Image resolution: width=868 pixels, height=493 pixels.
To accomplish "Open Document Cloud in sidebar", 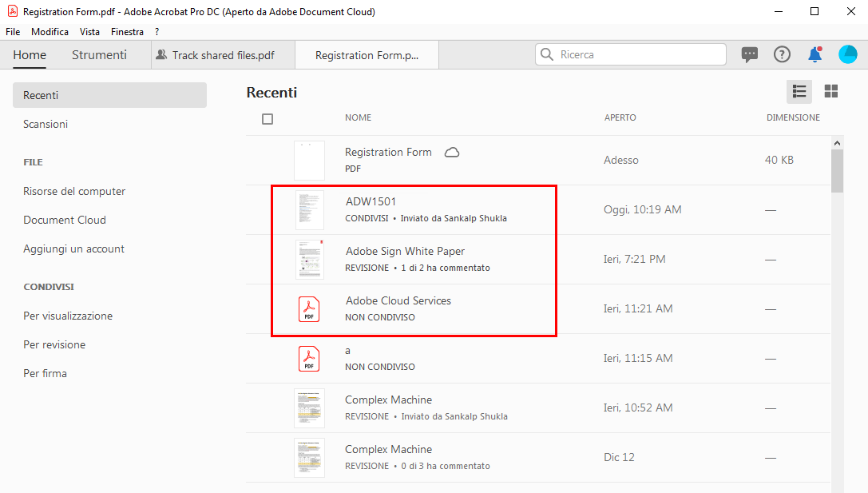I will [x=65, y=220].
